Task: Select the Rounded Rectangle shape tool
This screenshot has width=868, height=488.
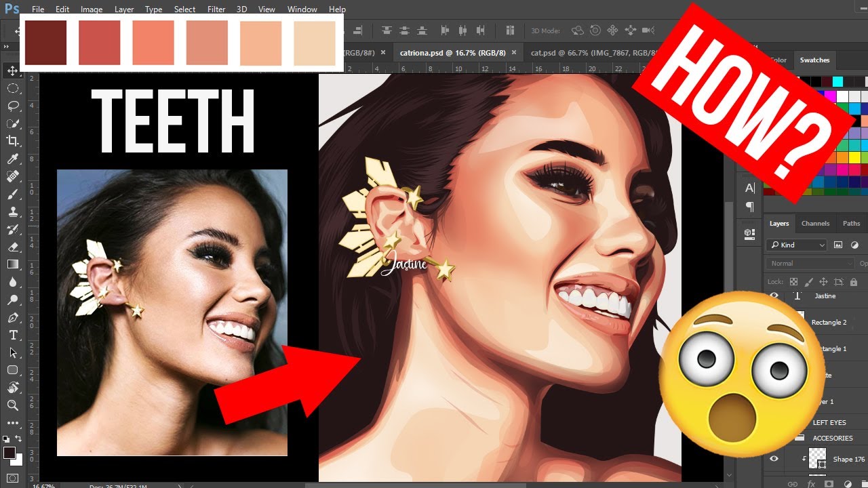Action: coord(12,370)
